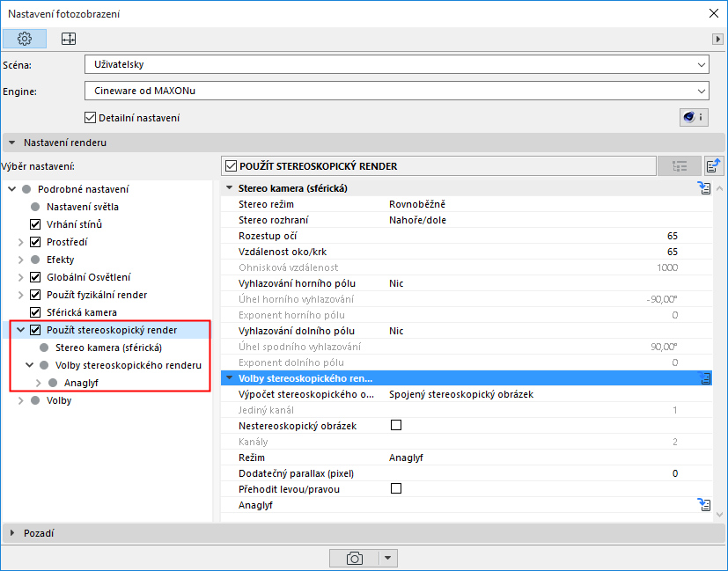
Task: Collapse Stereo kamera (sférická) section header
Action: [230, 188]
